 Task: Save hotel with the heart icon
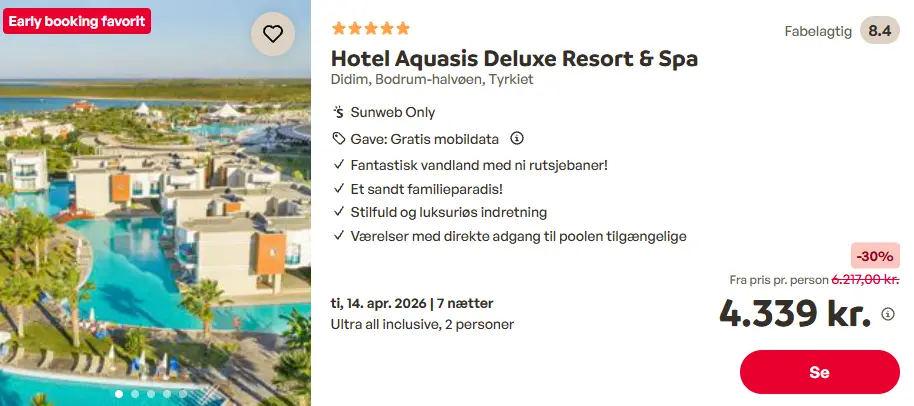272,34
